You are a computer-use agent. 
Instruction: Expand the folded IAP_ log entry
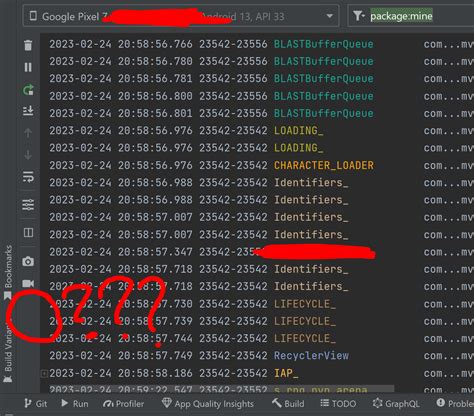point(44,373)
